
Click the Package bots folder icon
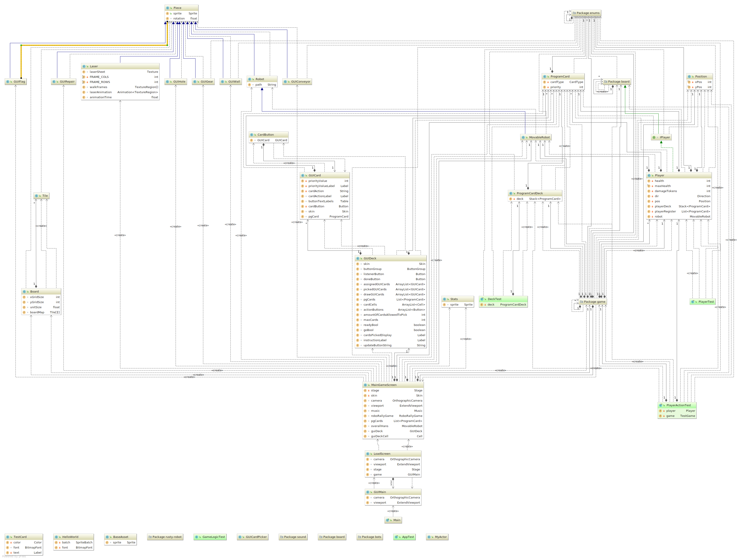pos(360,537)
